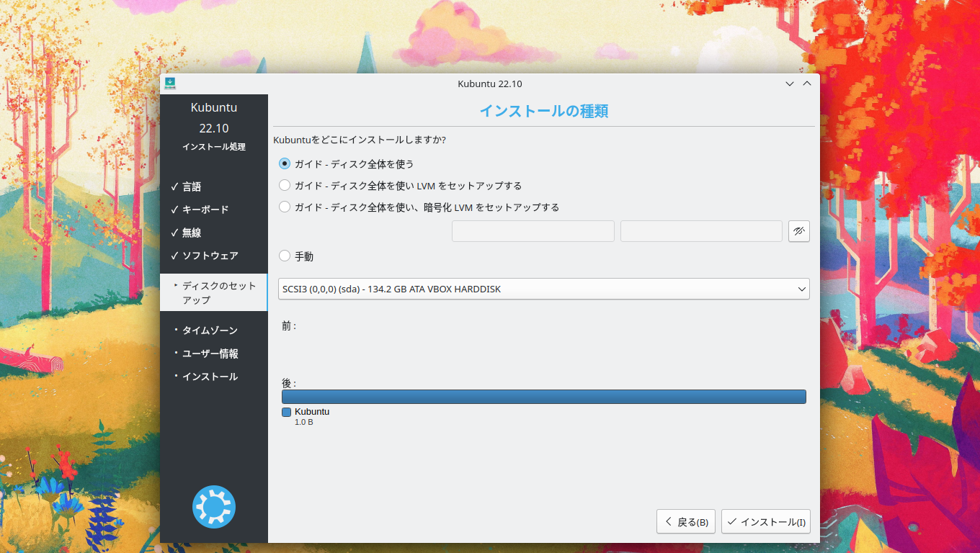Select ガイド - ディスク全体を使う radio button

(x=285, y=163)
